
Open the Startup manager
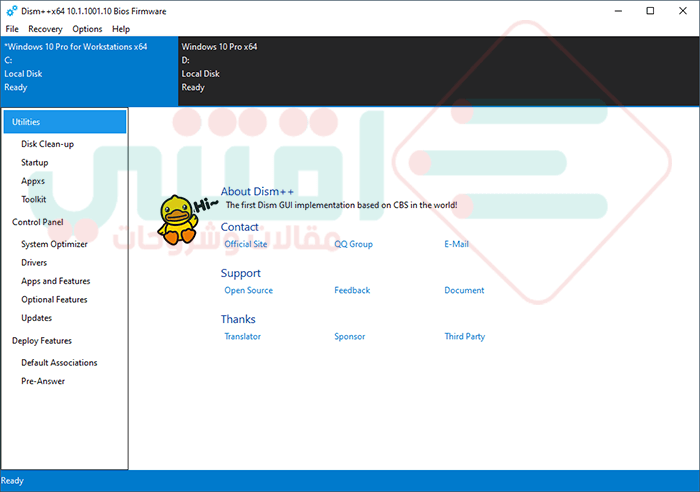point(34,163)
